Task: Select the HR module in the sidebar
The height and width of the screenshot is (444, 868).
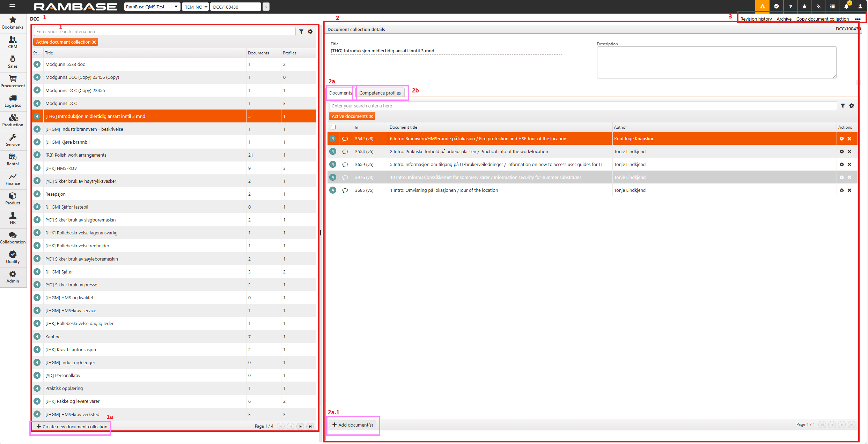Action: [x=13, y=218]
